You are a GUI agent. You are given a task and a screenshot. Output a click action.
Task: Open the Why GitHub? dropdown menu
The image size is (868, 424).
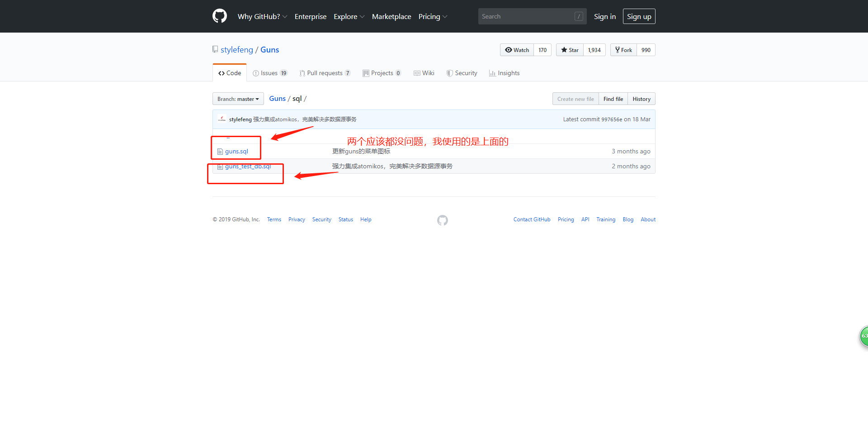click(x=262, y=16)
